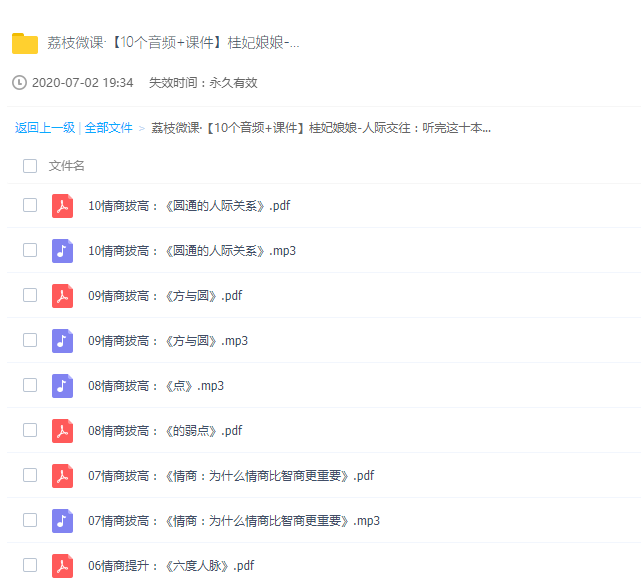641x582 pixels.
Task: Tick checkbox for 06情商提升《六度人脉》.pdf
Action: pyautogui.click(x=30, y=565)
